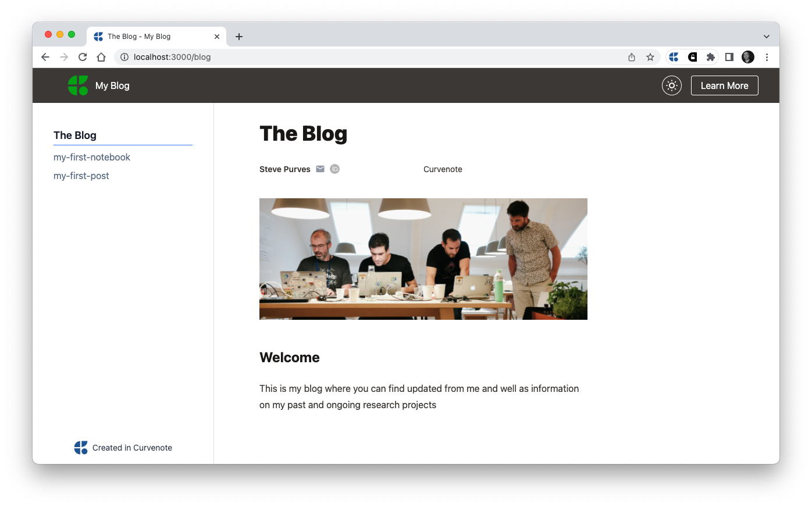Click the Learn More button

click(x=724, y=85)
